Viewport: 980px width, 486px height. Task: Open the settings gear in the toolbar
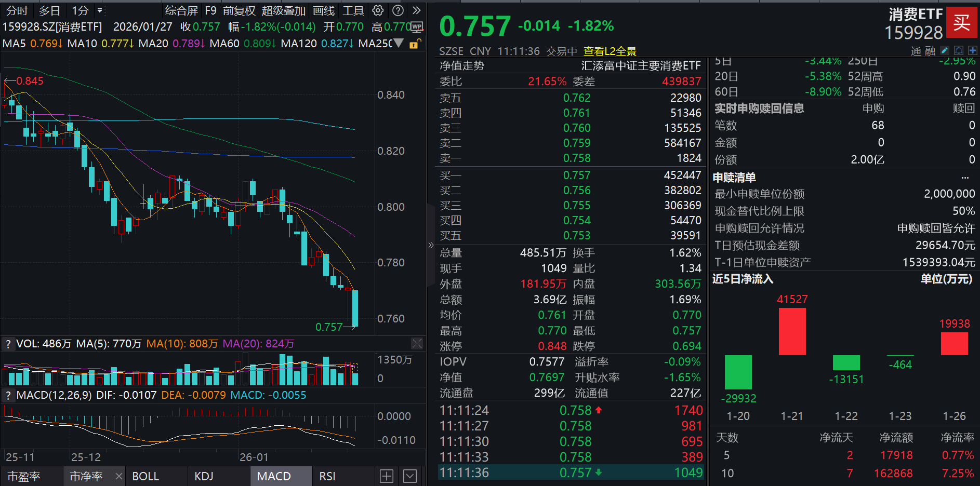(377, 10)
